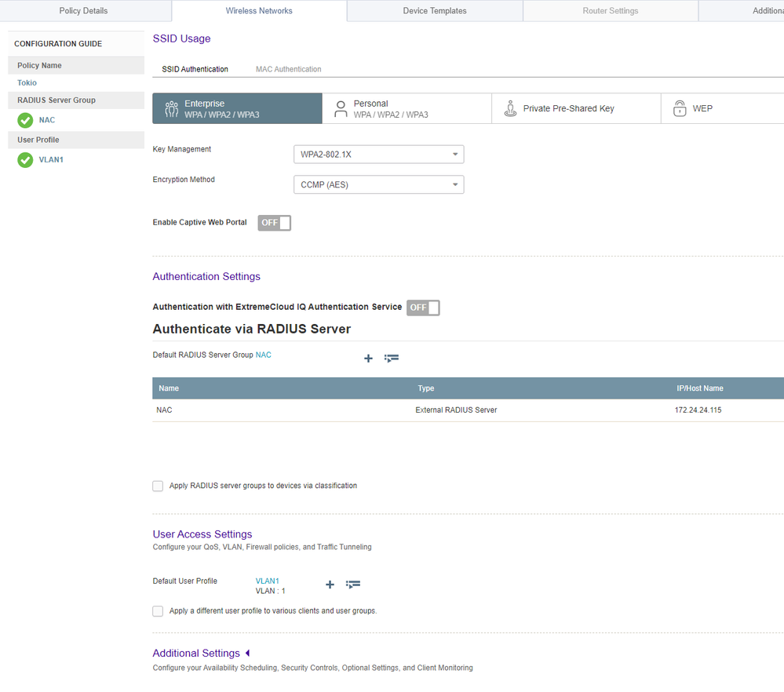784x692 pixels.
Task: Check Apply a different user profile option
Action: point(158,611)
